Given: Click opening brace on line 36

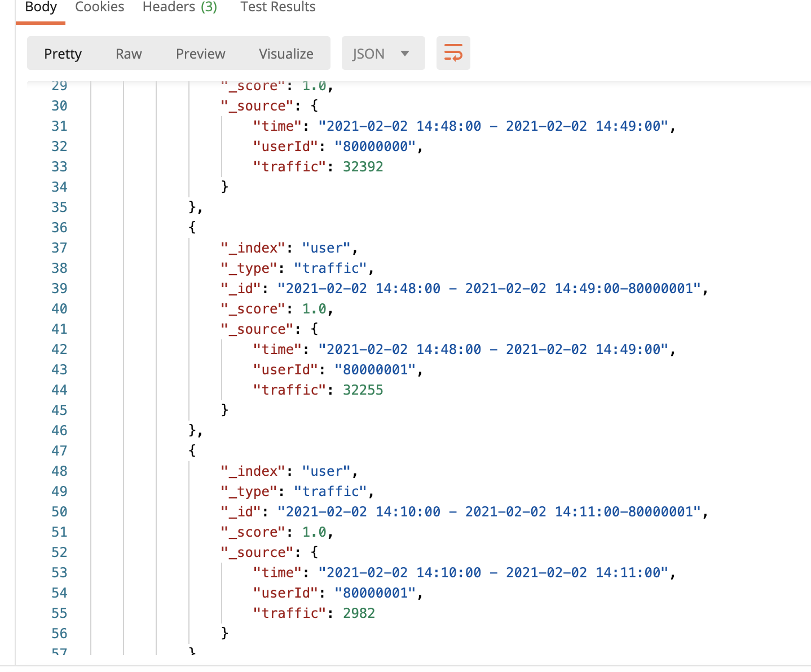Looking at the screenshot, I should (x=192, y=227).
